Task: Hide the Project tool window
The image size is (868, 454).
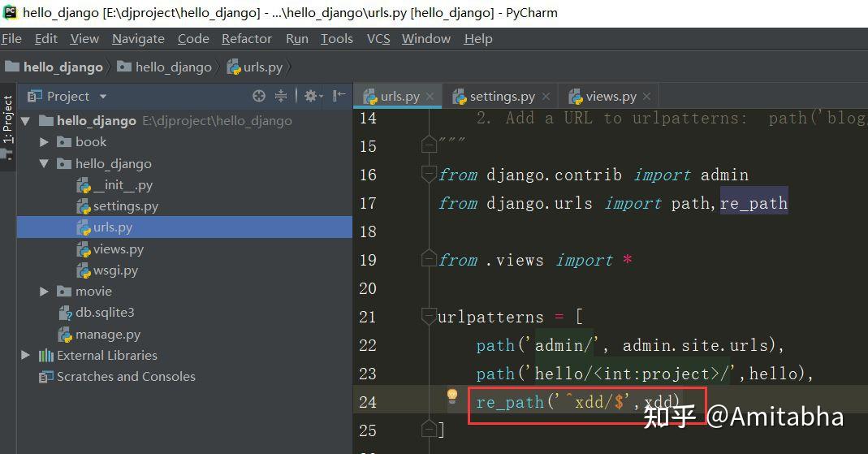Action: (339, 96)
